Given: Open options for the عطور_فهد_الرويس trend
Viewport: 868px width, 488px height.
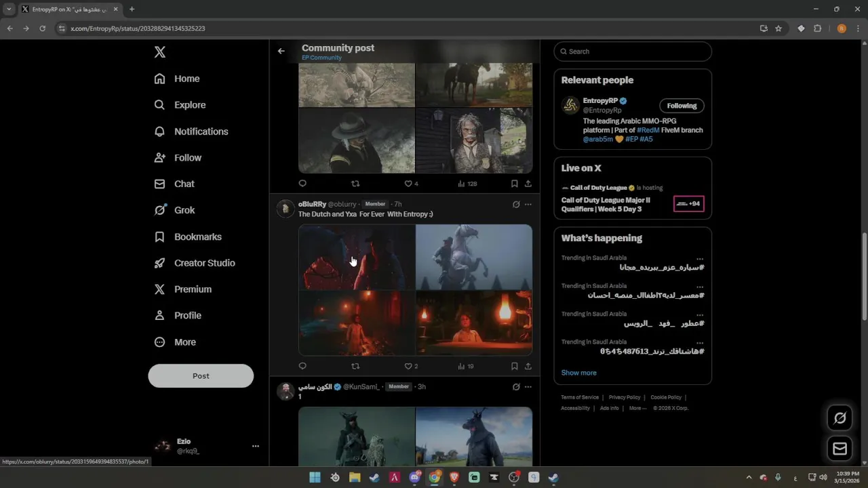Looking at the screenshot, I should point(700,315).
